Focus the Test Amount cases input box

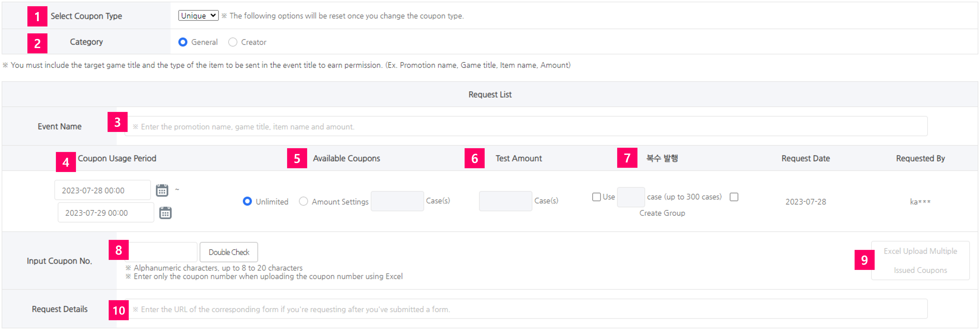pyautogui.click(x=506, y=201)
